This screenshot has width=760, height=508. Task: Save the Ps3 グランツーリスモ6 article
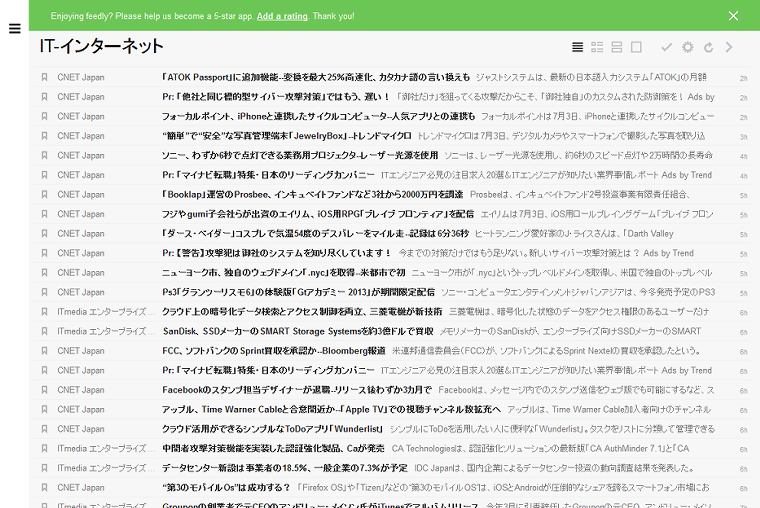[44, 292]
